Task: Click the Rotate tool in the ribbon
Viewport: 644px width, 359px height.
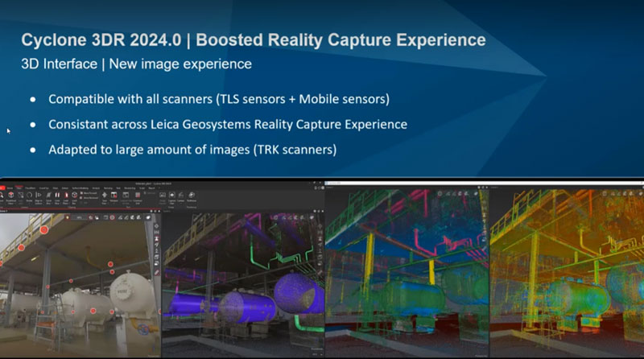Action: click(29, 195)
